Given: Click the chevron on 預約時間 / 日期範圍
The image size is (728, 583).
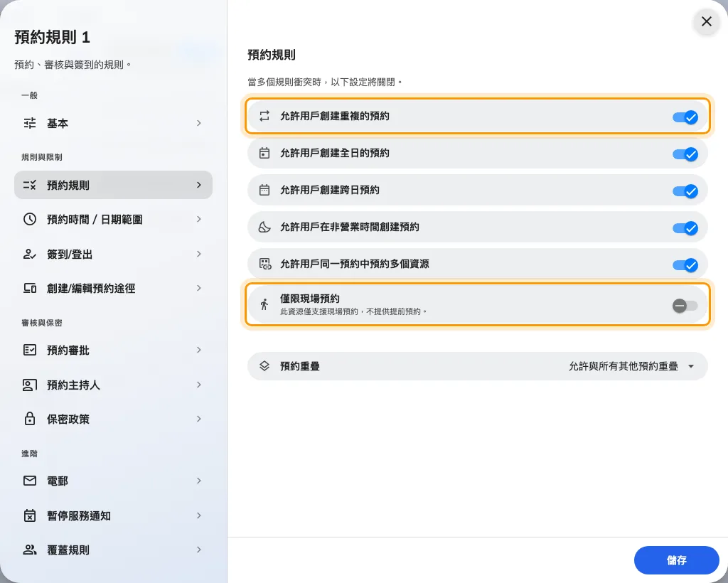Looking at the screenshot, I should pyautogui.click(x=199, y=219).
